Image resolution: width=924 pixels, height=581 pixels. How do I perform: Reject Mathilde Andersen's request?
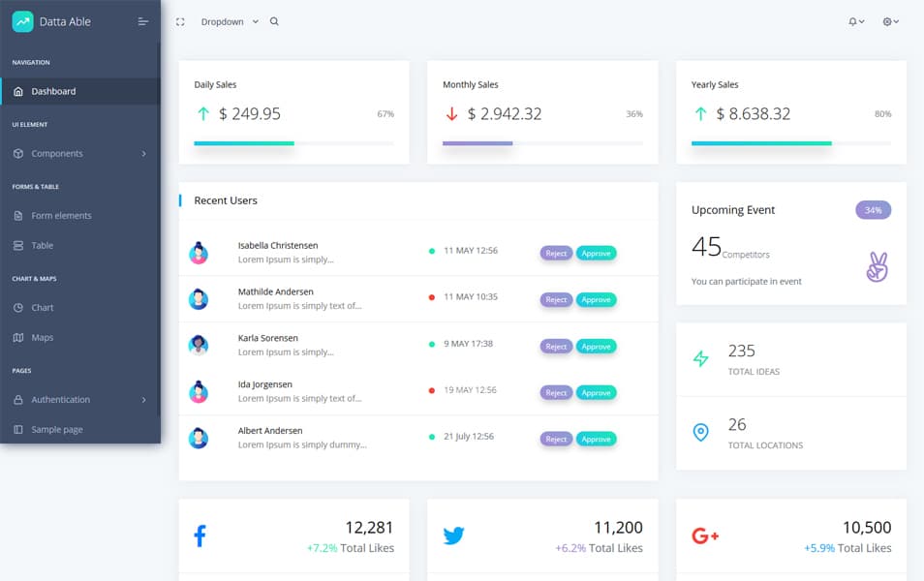point(556,299)
